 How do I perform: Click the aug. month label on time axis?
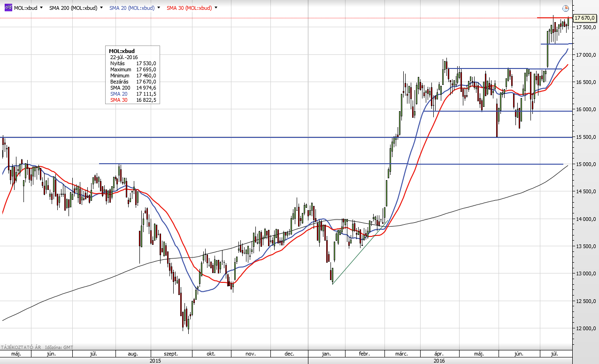(133, 354)
